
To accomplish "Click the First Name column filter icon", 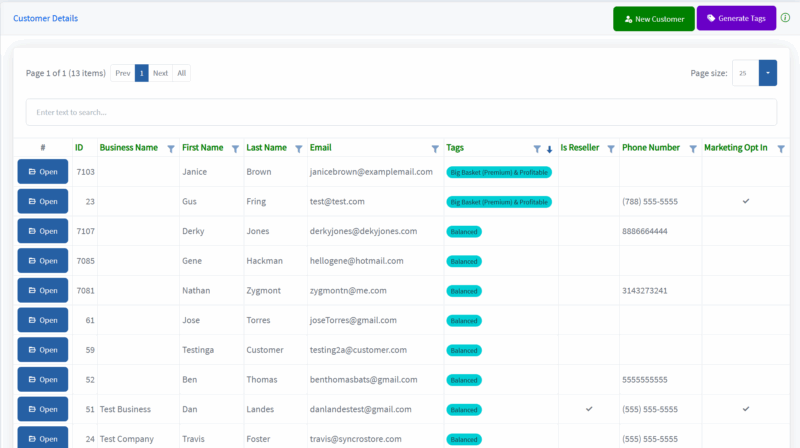I will (x=235, y=149).
